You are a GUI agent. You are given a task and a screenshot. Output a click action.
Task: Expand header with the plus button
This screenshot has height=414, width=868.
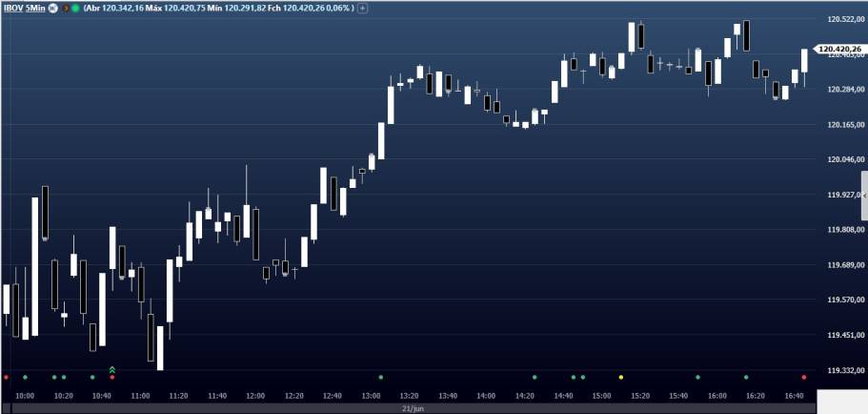(x=364, y=8)
